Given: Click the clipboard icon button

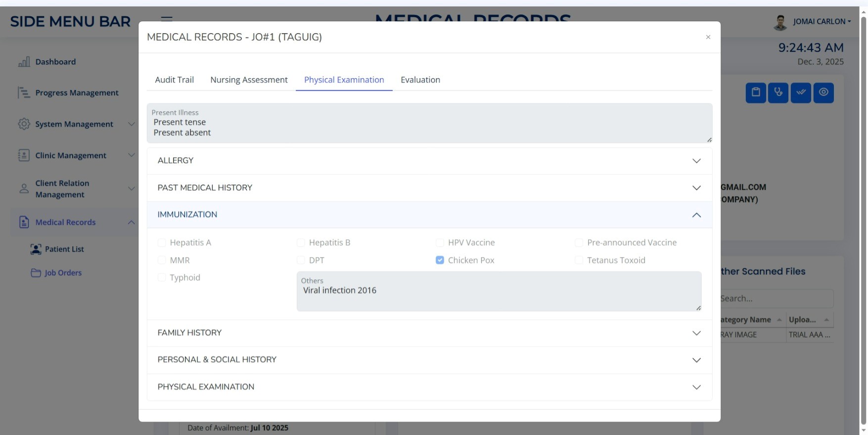Looking at the screenshot, I should click(x=756, y=92).
